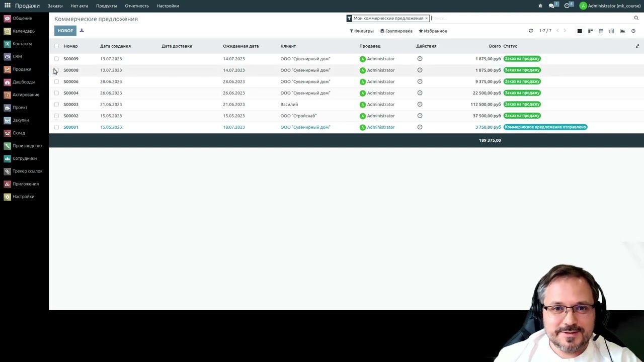Screen dimensions: 644x362
Task: Switch to graph chart view icon
Action: 622,31
